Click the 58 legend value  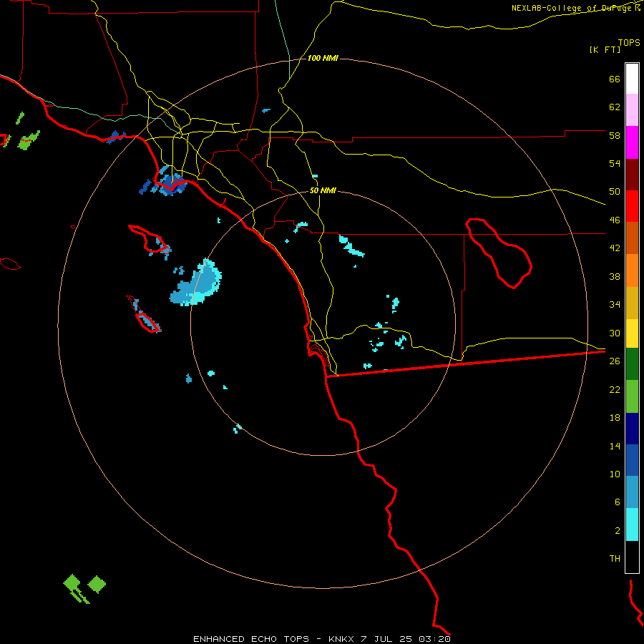615,135
